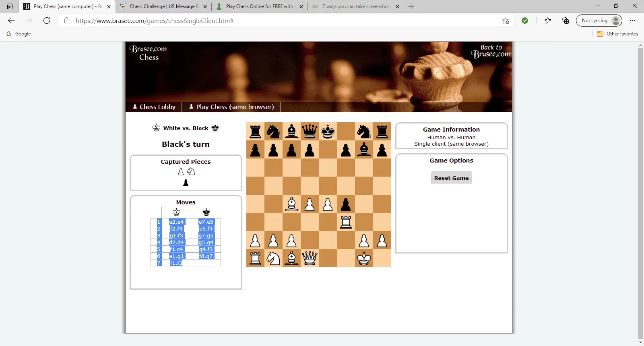644x346 pixels.
Task: Focus the browser address bar
Action: 286,21
